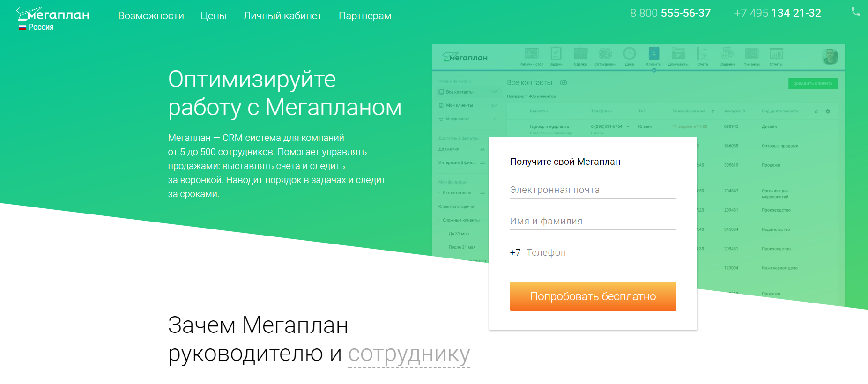Viewport: 868px width, 384px height.
Task: Click the Мегаплан logo inside the preview
Action: 465,57
